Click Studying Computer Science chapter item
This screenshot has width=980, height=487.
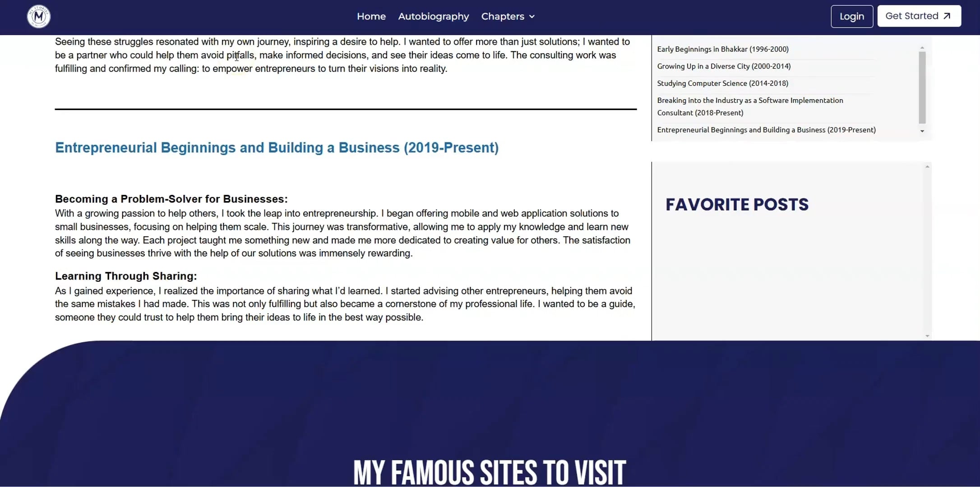(x=722, y=83)
